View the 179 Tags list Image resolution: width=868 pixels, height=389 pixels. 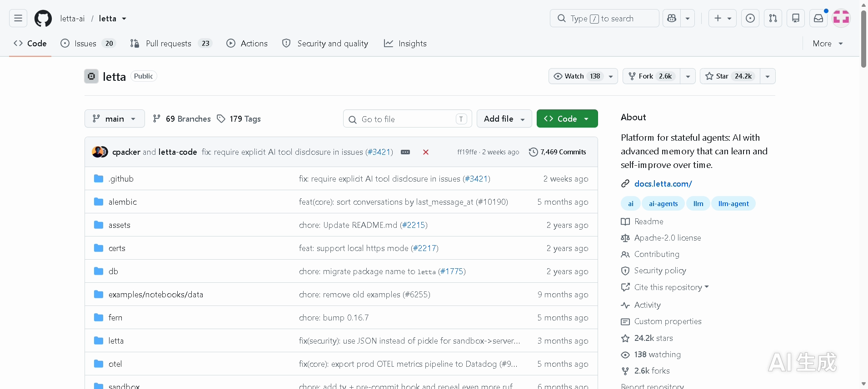pos(239,118)
